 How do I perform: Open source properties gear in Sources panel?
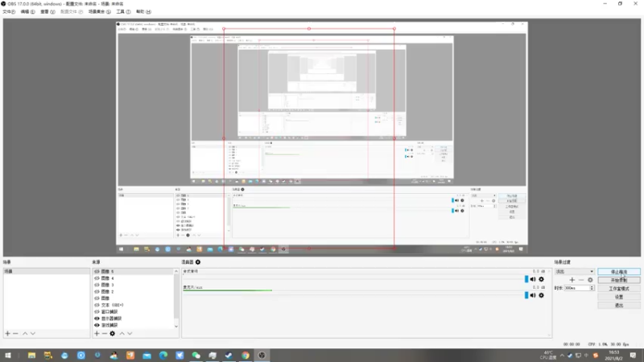click(113, 334)
